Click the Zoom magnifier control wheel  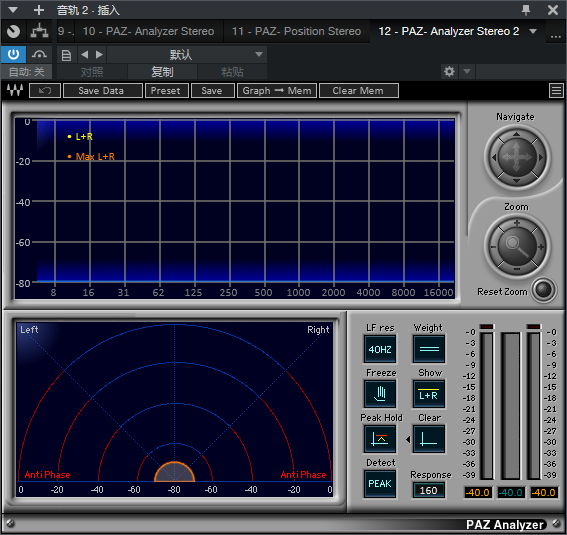pos(517,247)
